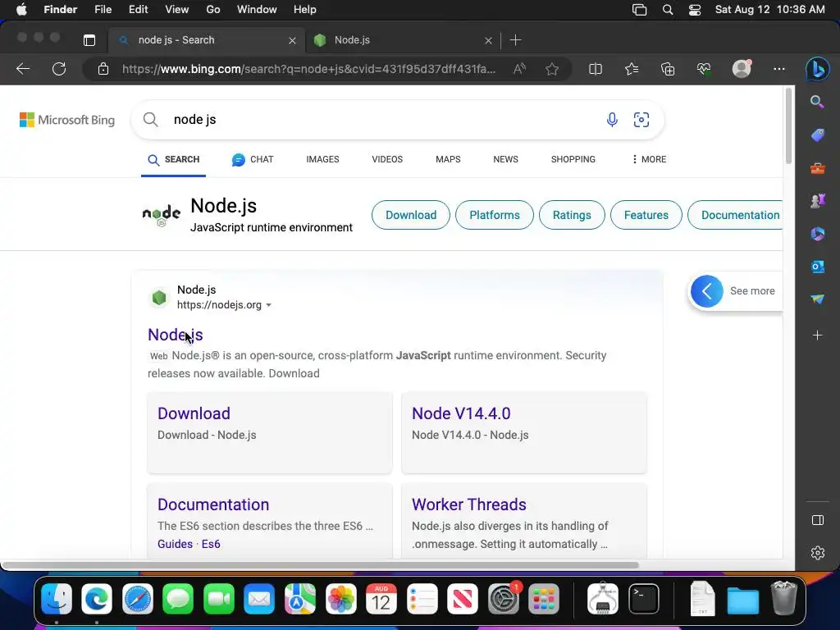Viewport: 840px width, 630px height.
Task: Open the tab actions menu icon
Action: point(89,40)
